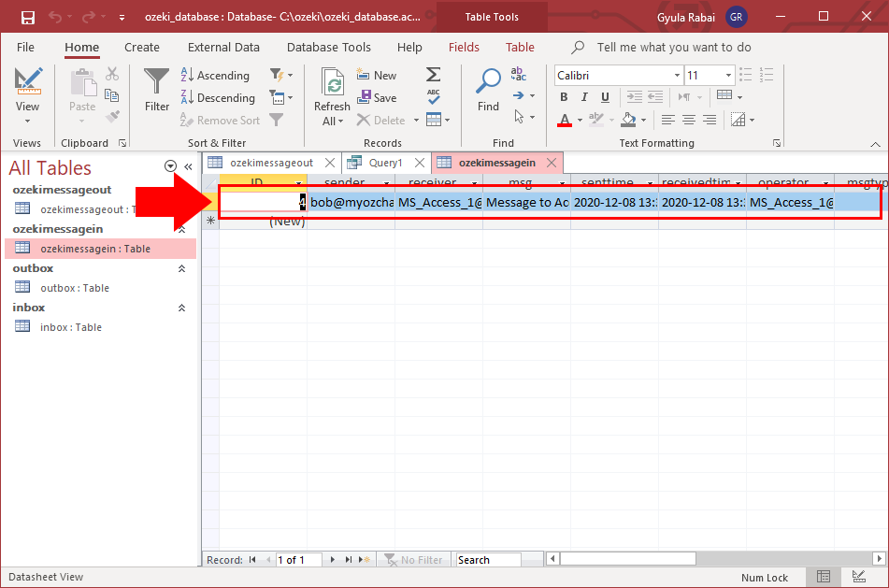Toggle Bold formatting
The height and width of the screenshot is (588, 889).
(x=564, y=97)
